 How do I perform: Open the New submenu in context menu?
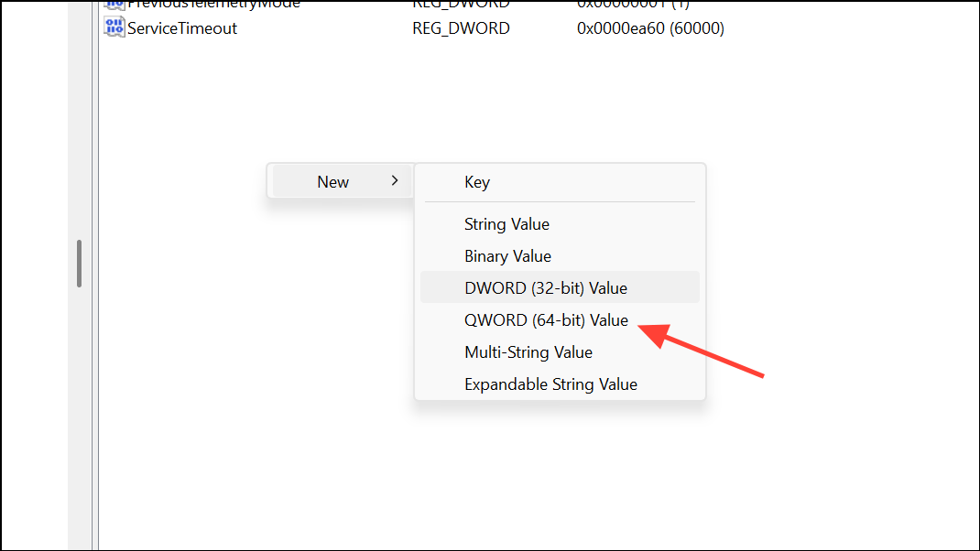point(343,181)
